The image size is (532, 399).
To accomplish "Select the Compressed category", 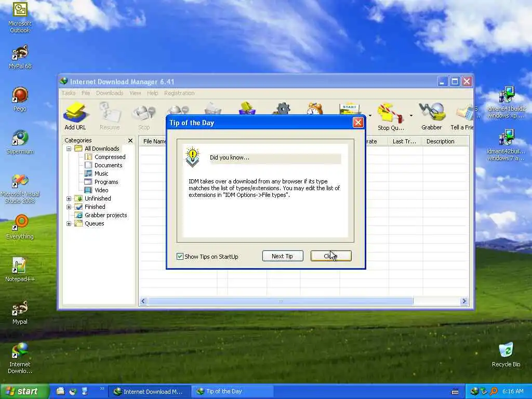I will pos(105,157).
